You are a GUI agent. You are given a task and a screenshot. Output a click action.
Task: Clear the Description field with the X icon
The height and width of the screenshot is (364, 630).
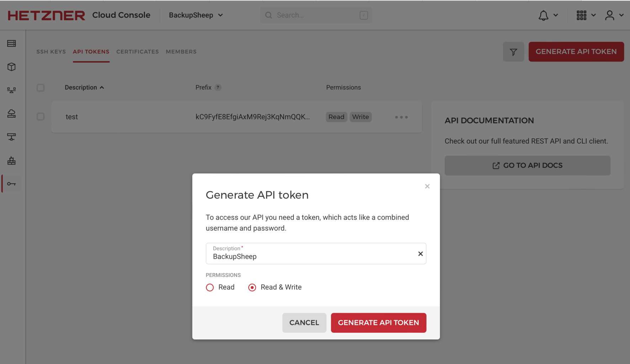(x=420, y=254)
